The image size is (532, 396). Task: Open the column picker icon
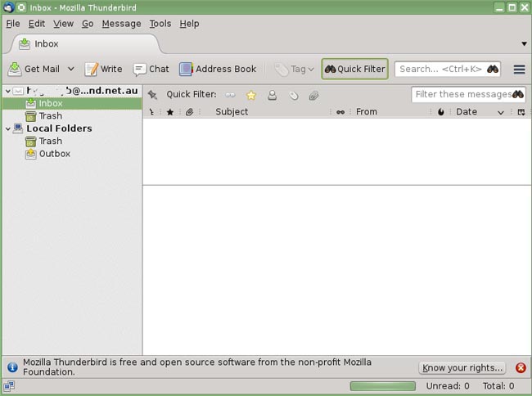coord(521,112)
